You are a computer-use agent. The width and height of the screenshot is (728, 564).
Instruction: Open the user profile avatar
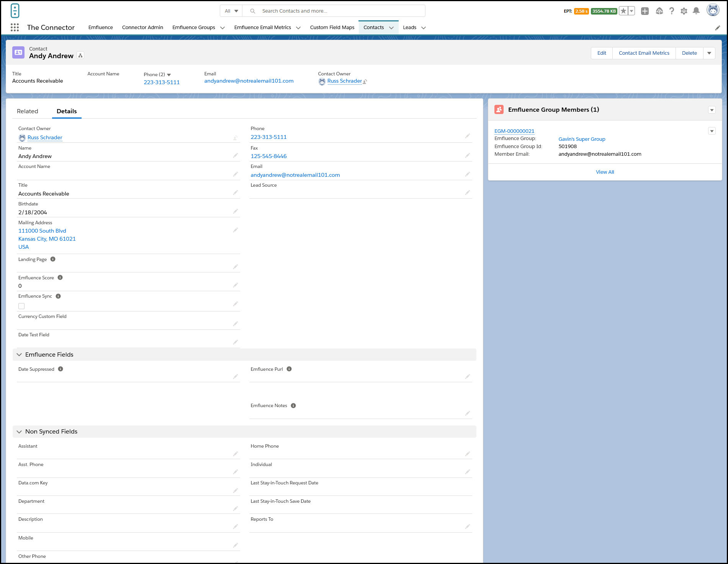click(x=713, y=10)
